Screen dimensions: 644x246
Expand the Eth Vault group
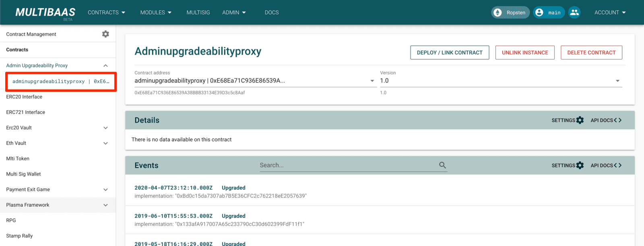click(105, 143)
